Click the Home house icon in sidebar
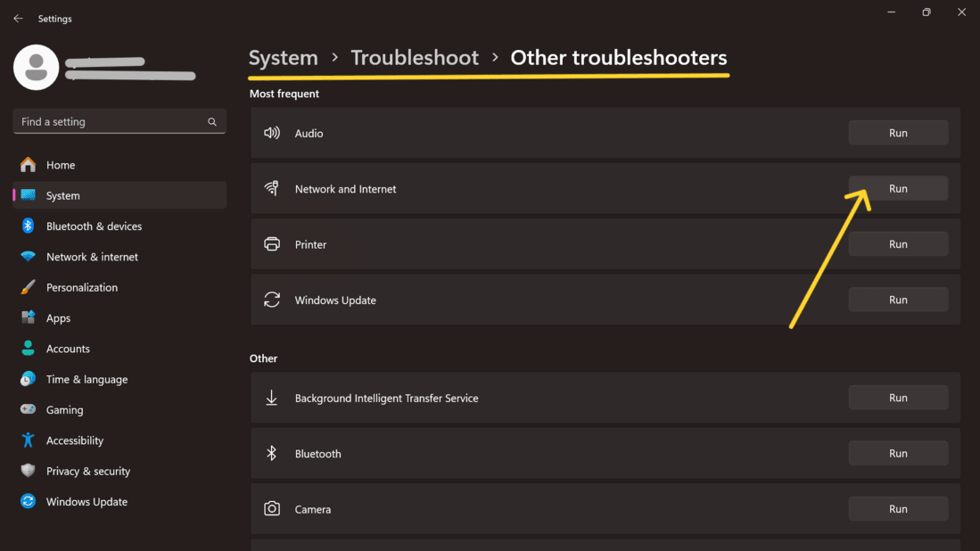The width and height of the screenshot is (980, 551). coord(29,165)
